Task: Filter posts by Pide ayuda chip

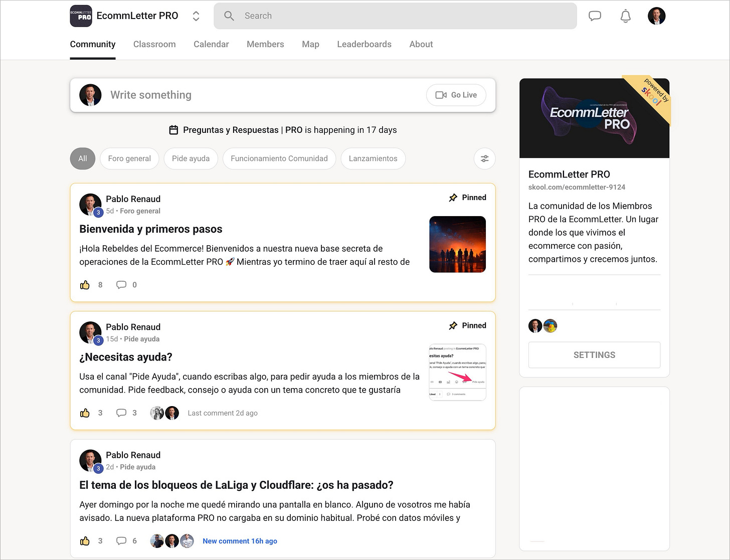Action: pyautogui.click(x=191, y=158)
